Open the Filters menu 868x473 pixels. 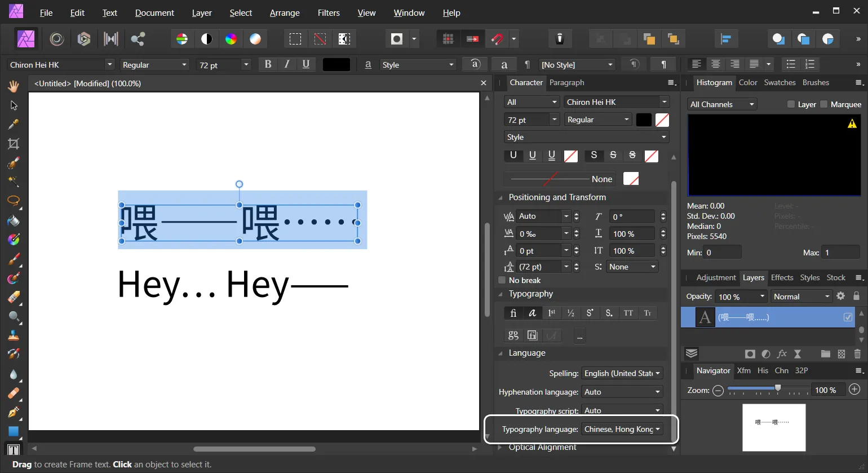329,12
